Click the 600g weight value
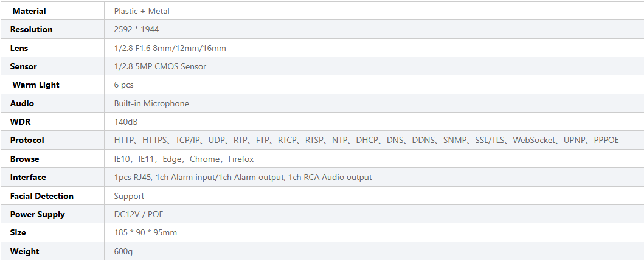Image resolution: width=644 pixels, height=261 pixels. click(x=123, y=251)
